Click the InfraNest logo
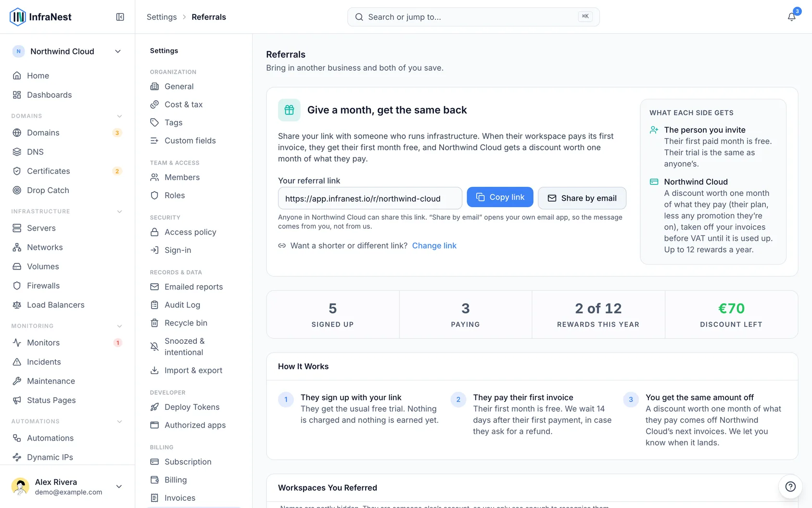Viewport: 812px width, 508px height. (40, 17)
